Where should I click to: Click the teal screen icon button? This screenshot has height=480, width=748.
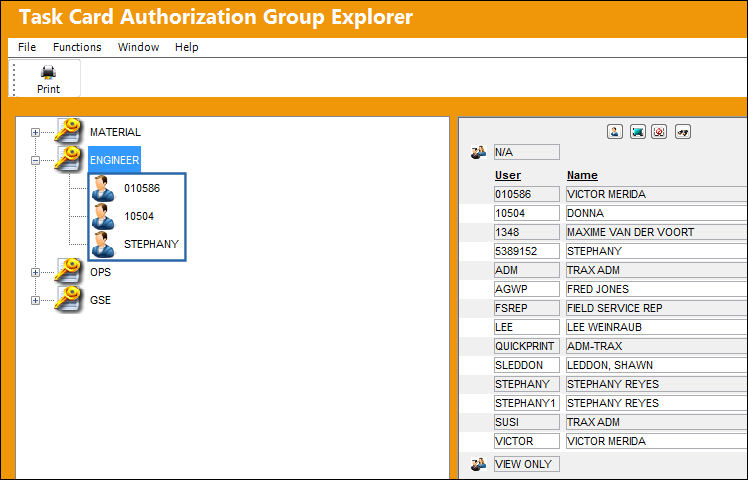pyautogui.click(x=637, y=132)
